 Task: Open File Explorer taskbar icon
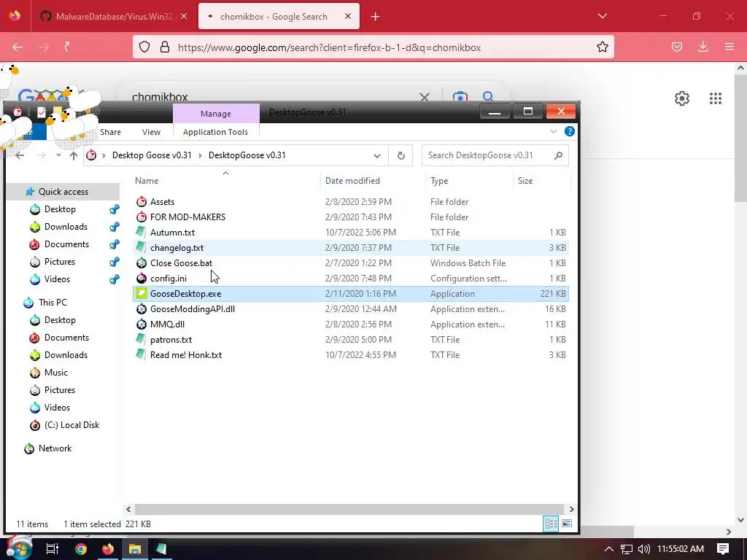[135, 549]
